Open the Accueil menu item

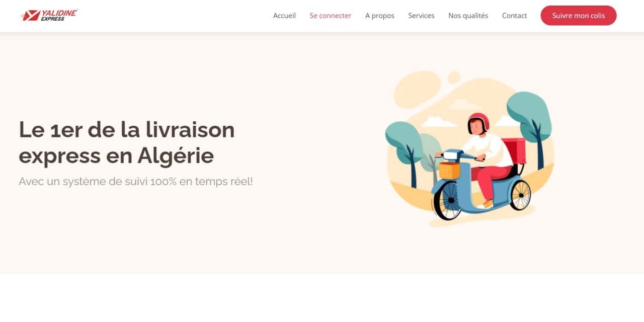tap(284, 16)
